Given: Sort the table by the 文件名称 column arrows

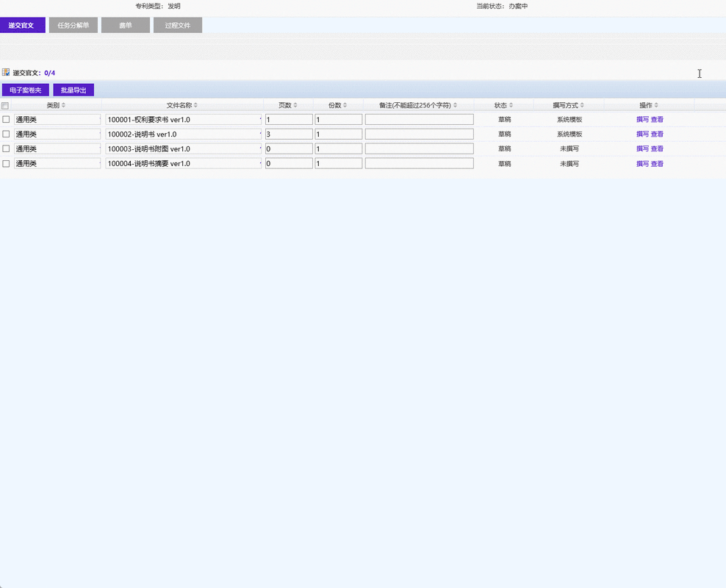Looking at the screenshot, I should [x=195, y=105].
